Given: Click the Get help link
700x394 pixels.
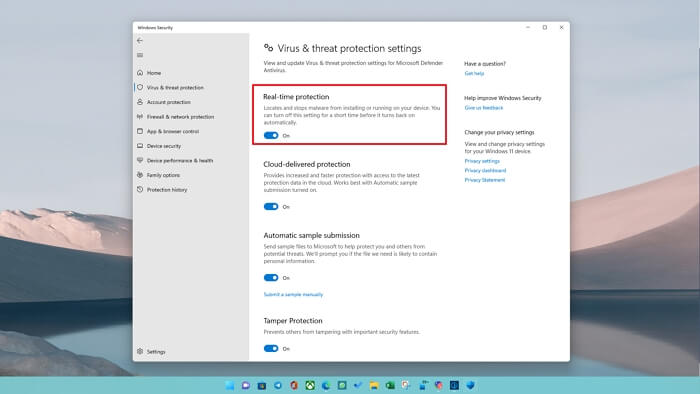Looking at the screenshot, I should (474, 73).
